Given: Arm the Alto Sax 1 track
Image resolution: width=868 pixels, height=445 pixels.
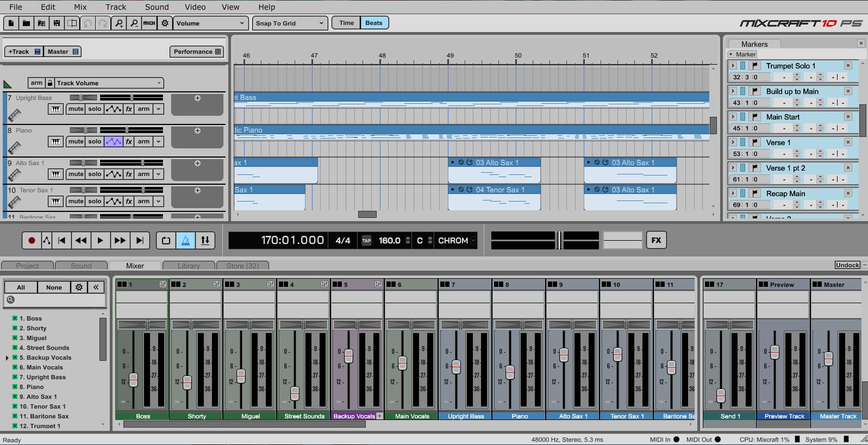Looking at the screenshot, I should coord(143,174).
